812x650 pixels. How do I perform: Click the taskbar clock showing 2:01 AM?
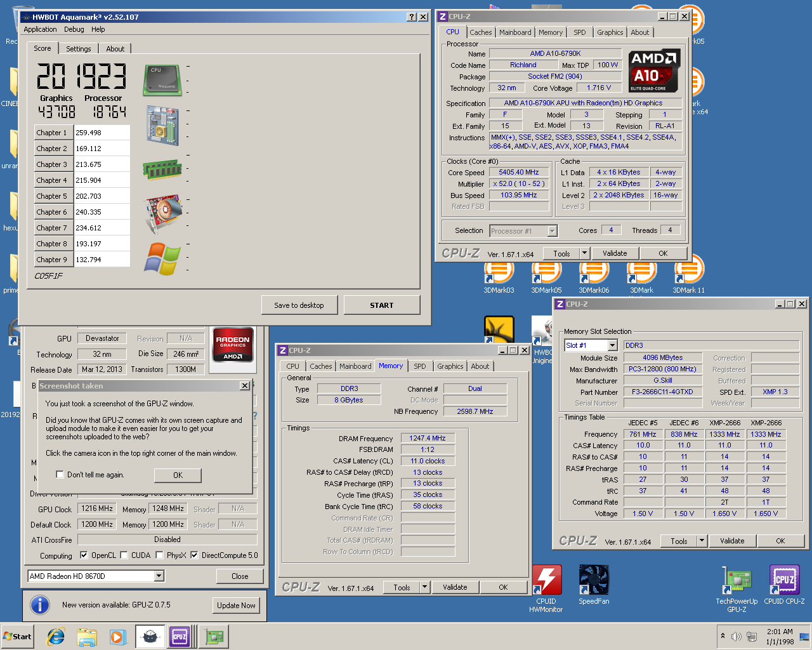point(780,637)
